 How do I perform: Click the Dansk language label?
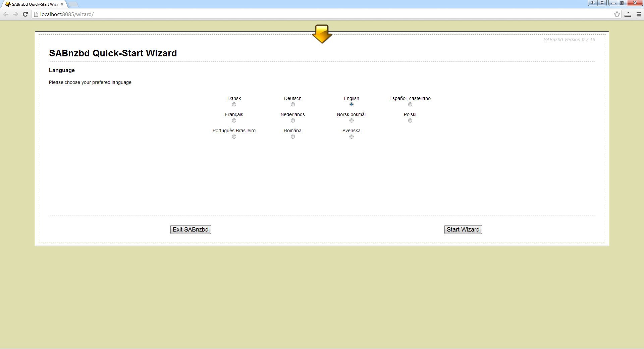pos(234,98)
